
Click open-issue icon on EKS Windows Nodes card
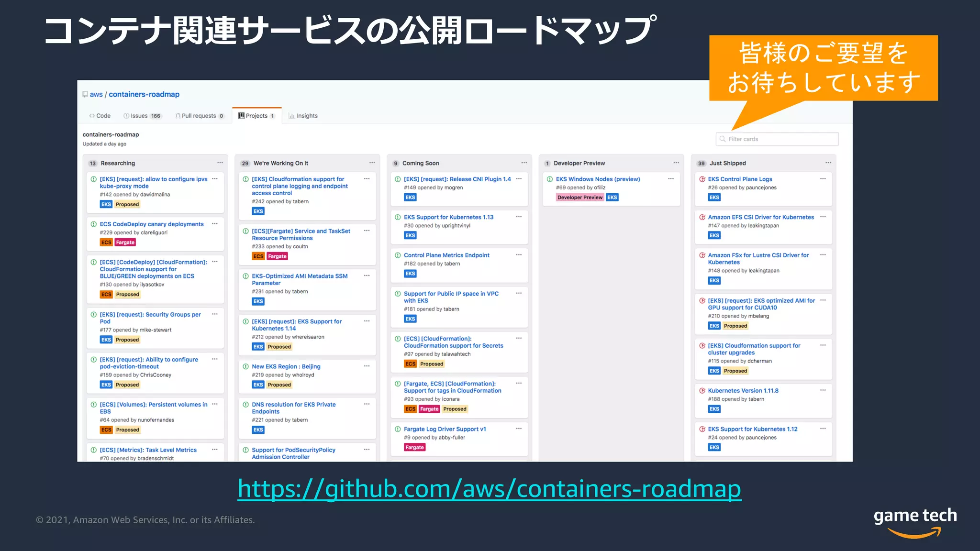point(550,179)
